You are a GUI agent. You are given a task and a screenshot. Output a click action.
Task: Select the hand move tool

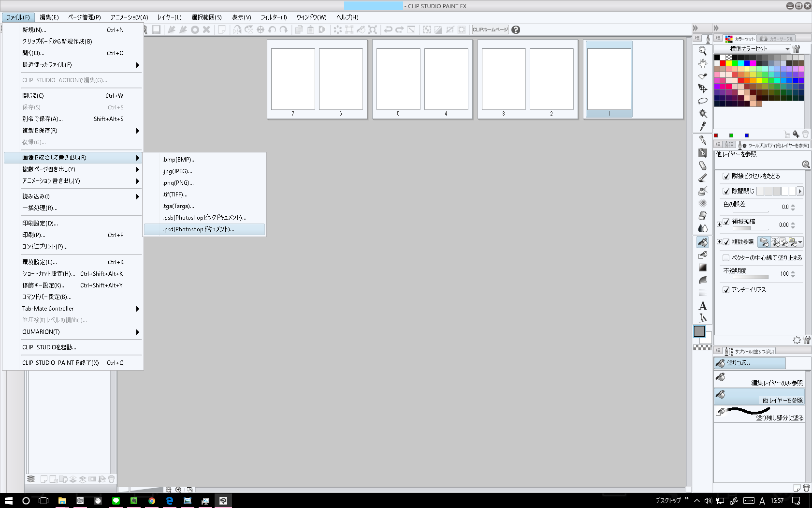coord(703,63)
